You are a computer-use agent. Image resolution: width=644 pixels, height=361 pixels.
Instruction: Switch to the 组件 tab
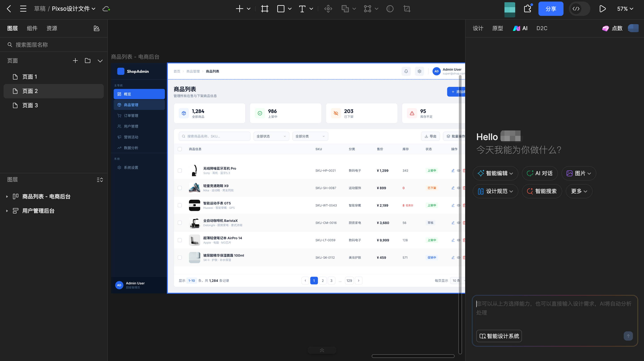(x=32, y=28)
